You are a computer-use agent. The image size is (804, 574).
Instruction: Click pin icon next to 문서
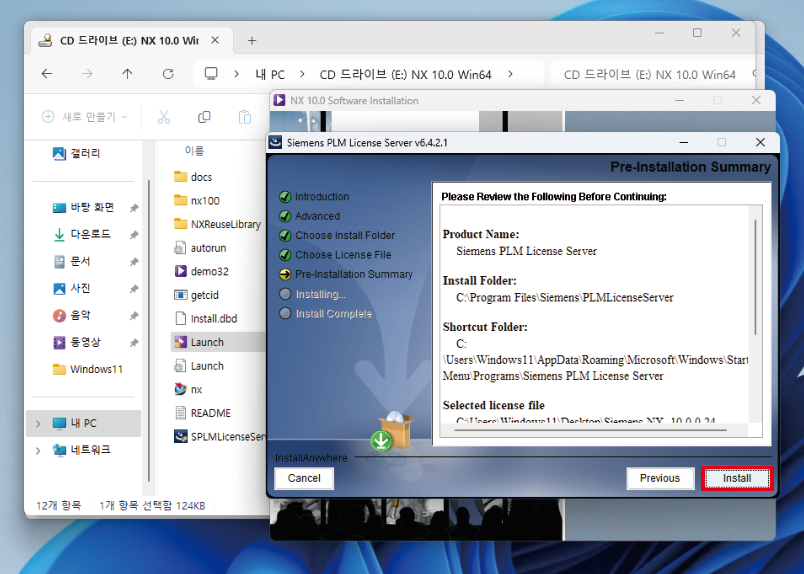click(x=134, y=262)
